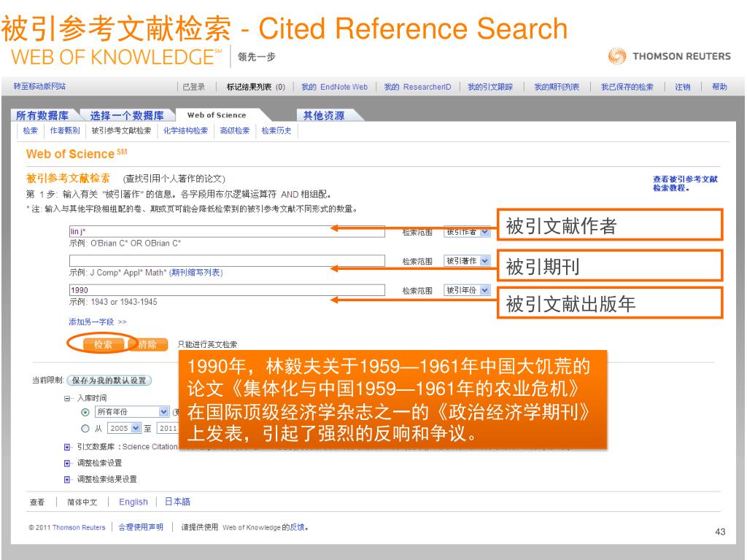Viewport: 747px width, 560px height.
Task: Switch to 选择一个数据库 tab
Action: coord(127,116)
